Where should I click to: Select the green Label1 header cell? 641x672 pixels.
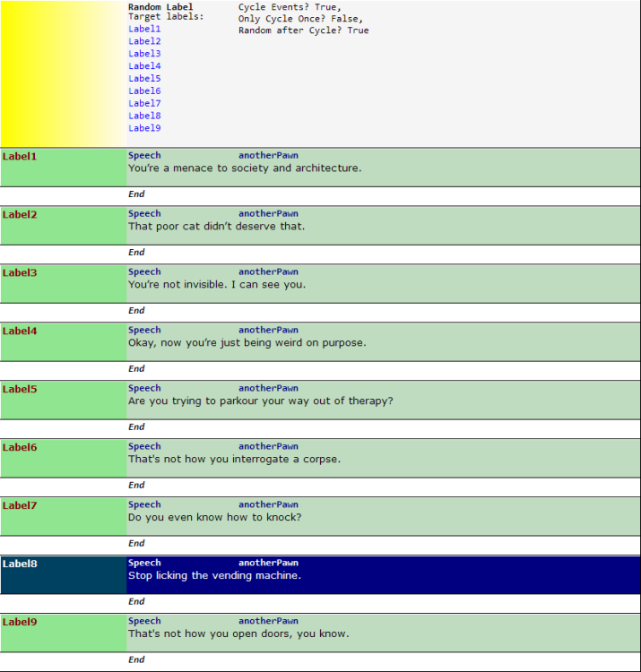pyautogui.click(x=63, y=167)
